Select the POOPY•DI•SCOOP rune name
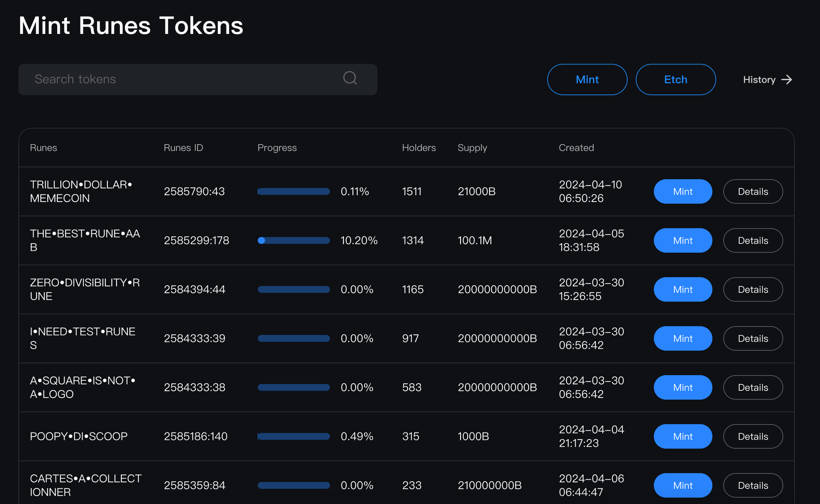This screenshot has width=820, height=504. pyautogui.click(x=78, y=436)
